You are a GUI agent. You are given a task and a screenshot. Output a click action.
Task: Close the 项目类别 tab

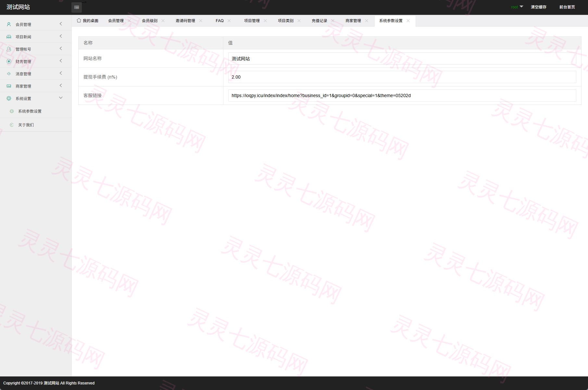[x=299, y=21]
